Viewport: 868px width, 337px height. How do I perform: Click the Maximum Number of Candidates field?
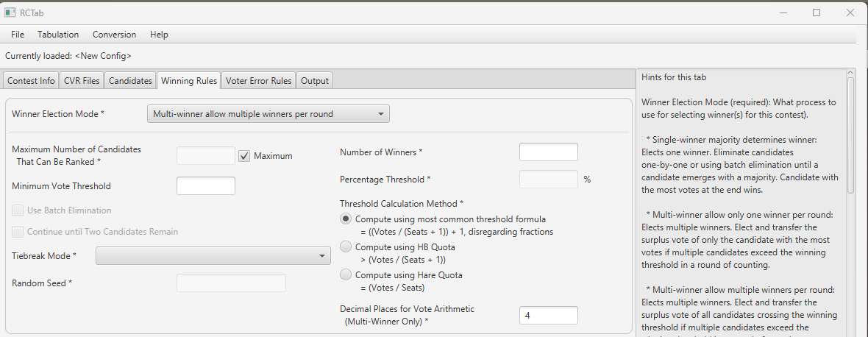pos(206,155)
